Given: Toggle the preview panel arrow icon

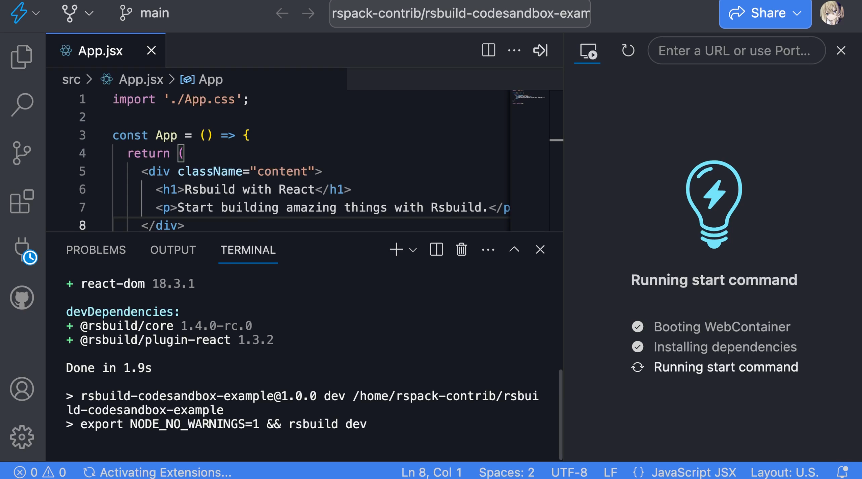Looking at the screenshot, I should point(540,50).
